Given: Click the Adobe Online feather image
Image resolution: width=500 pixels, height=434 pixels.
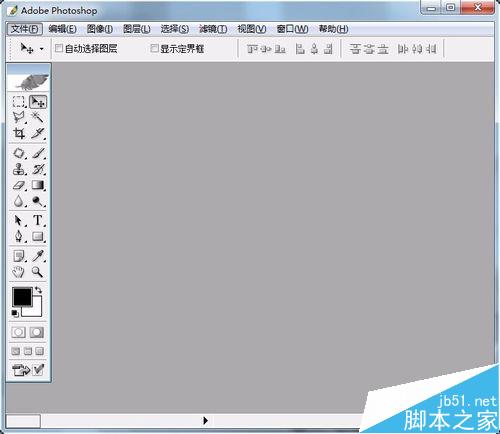Looking at the screenshot, I should point(29,82).
